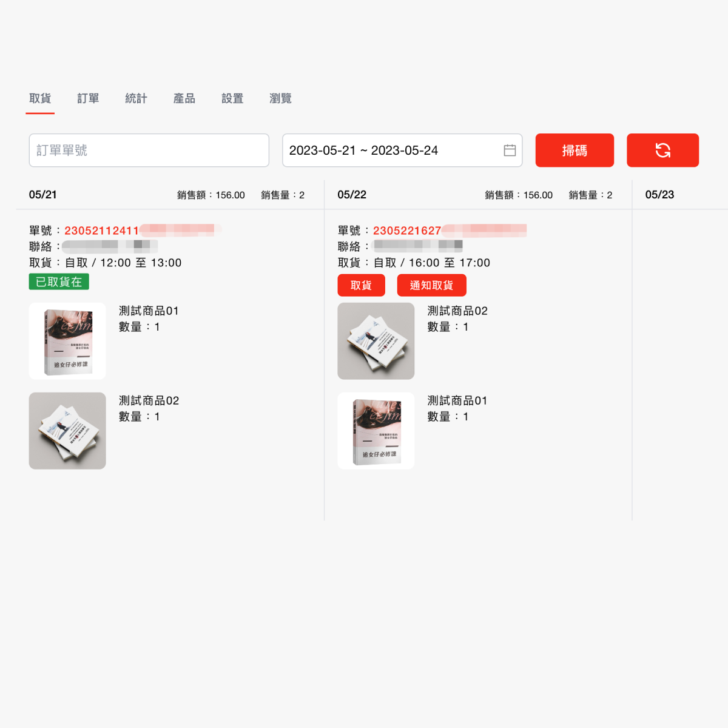Go to the 設置 settings tab
The height and width of the screenshot is (728, 728).
[x=232, y=98]
